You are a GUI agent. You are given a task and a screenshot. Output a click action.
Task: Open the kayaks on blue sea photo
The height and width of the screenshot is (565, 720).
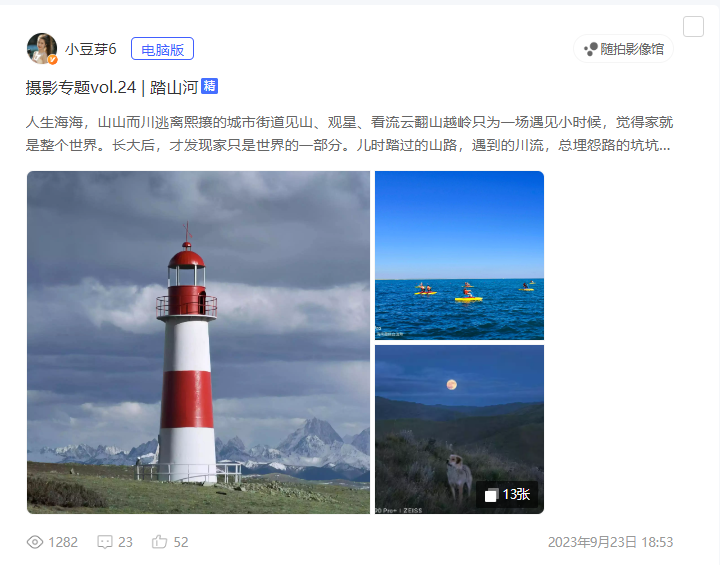pos(459,255)
